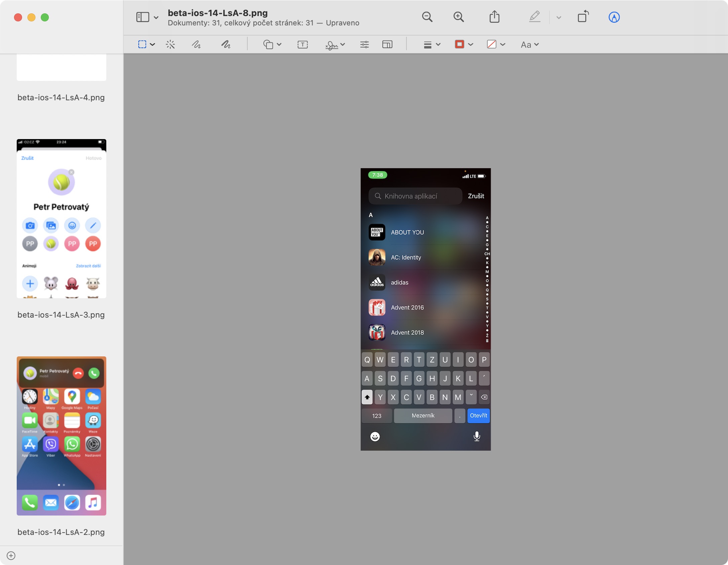Image resolution: width=728 pixels, height=565 pixels.
Task: Toggle the sidebar view button
Action: pos(143,17)
